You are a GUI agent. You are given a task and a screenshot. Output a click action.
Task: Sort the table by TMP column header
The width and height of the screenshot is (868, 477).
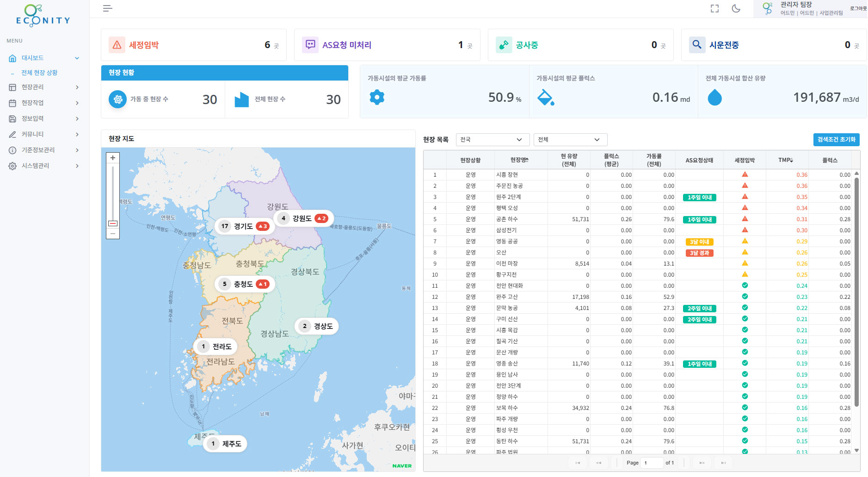[x=786, y=160]
